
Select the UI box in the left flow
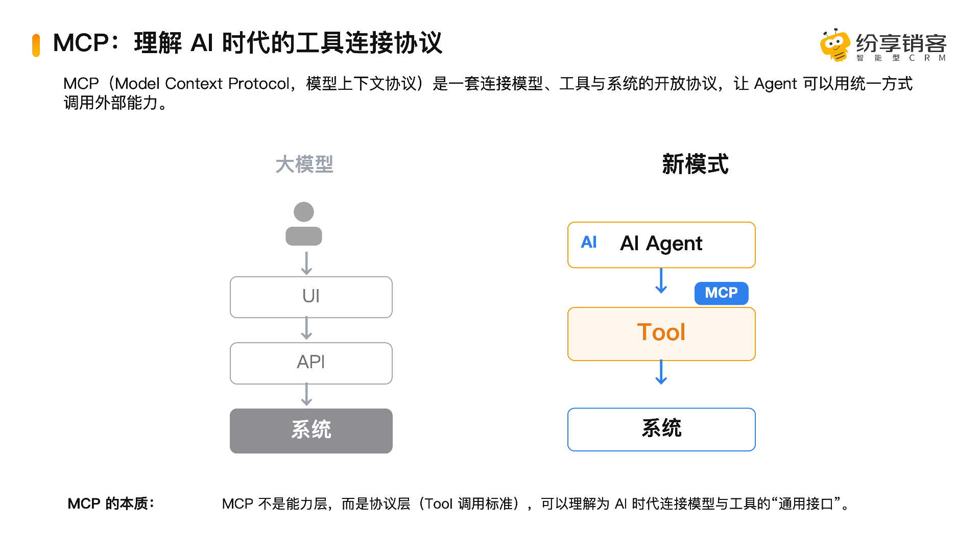click(311, 297)
